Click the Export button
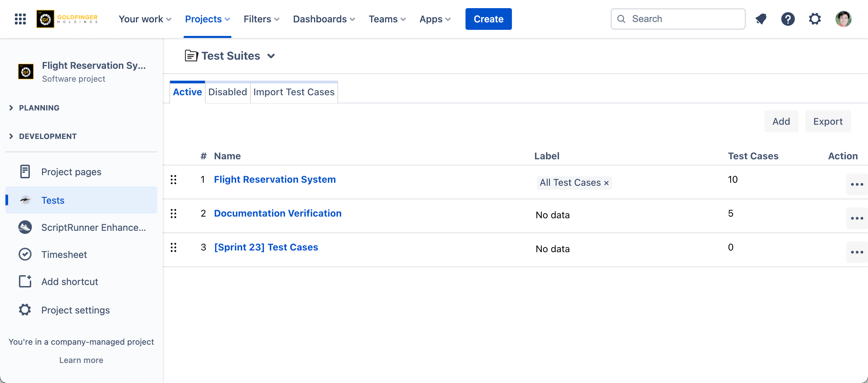Viewport: 868px width, 383px height. click(828, 121)
